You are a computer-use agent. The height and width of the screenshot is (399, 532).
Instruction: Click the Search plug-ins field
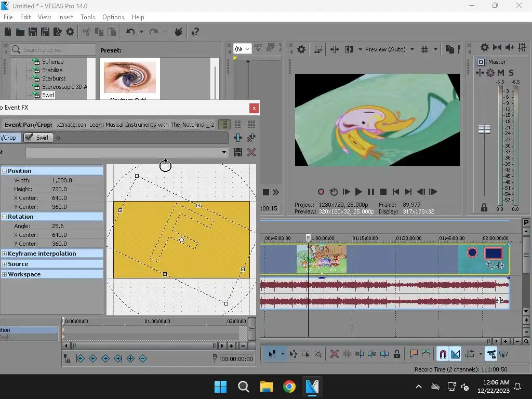pos(54,50)
